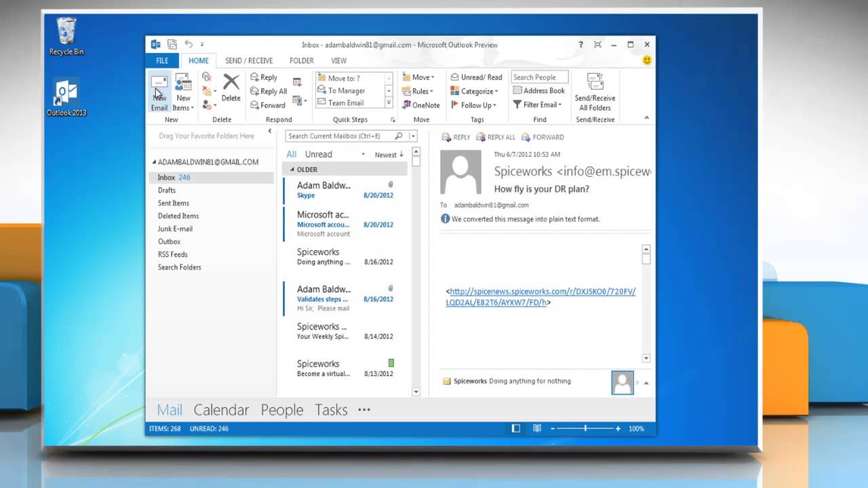Select the Deleted Items folder
This screenshot has height=488, width=868.
[178, 216]
